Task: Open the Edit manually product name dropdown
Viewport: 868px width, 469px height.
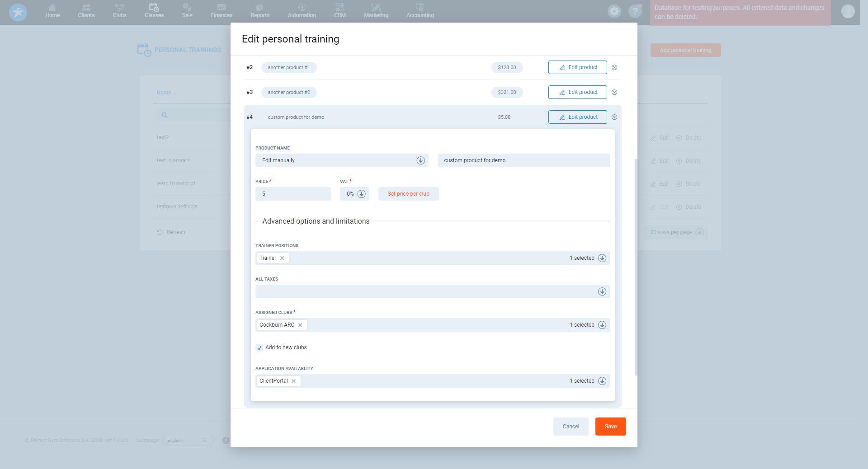Action: click(x=420, y=160)
